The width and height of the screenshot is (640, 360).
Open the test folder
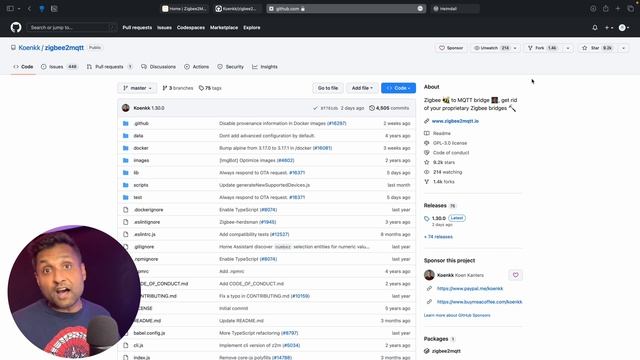pos(138,197)
